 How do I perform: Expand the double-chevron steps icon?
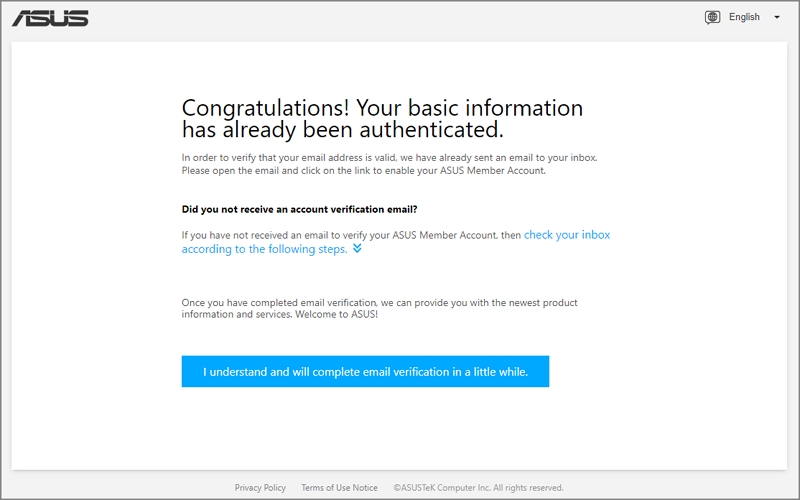coord(357,248)
